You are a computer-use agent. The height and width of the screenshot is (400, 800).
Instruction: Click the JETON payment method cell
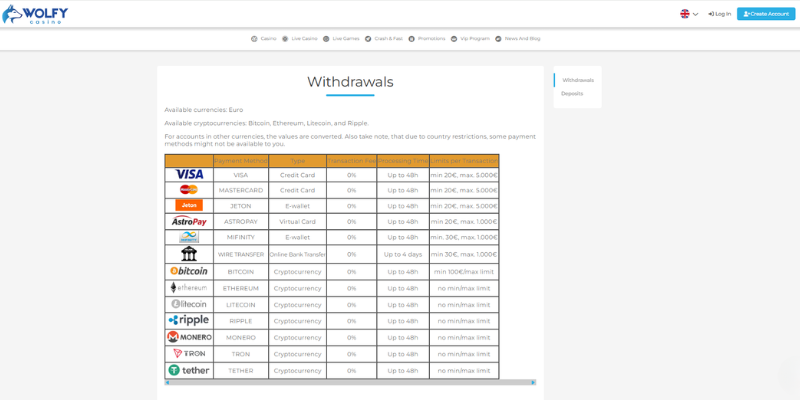pos(241,206)
